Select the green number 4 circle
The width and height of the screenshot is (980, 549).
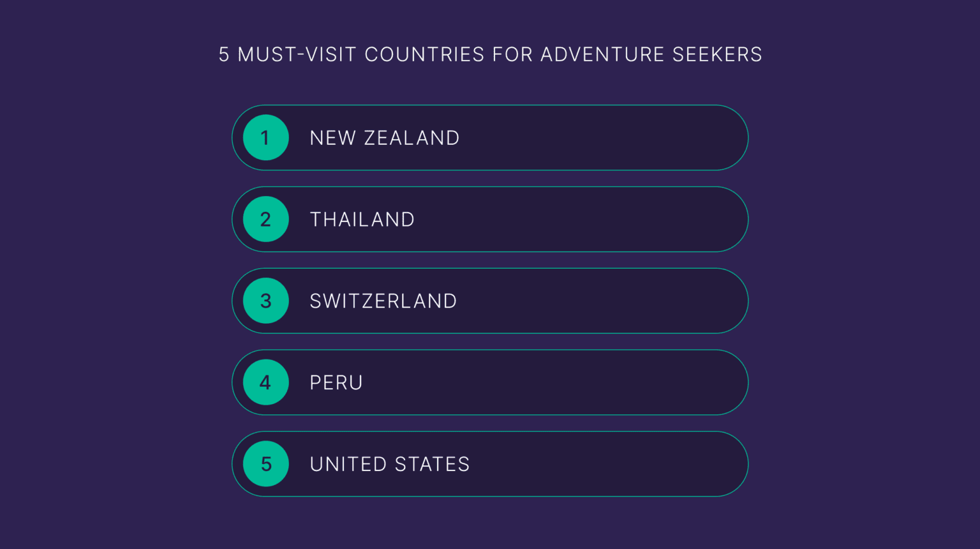point(266,382)
